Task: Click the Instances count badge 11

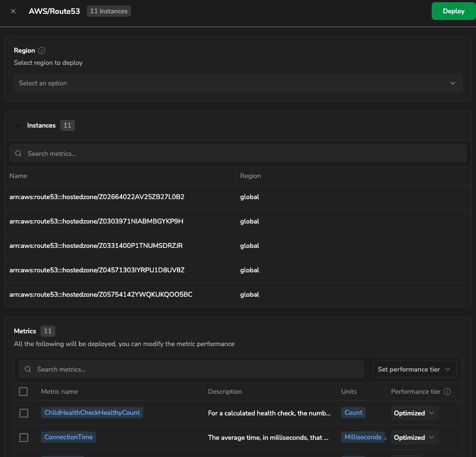Action: coord(67,125)
